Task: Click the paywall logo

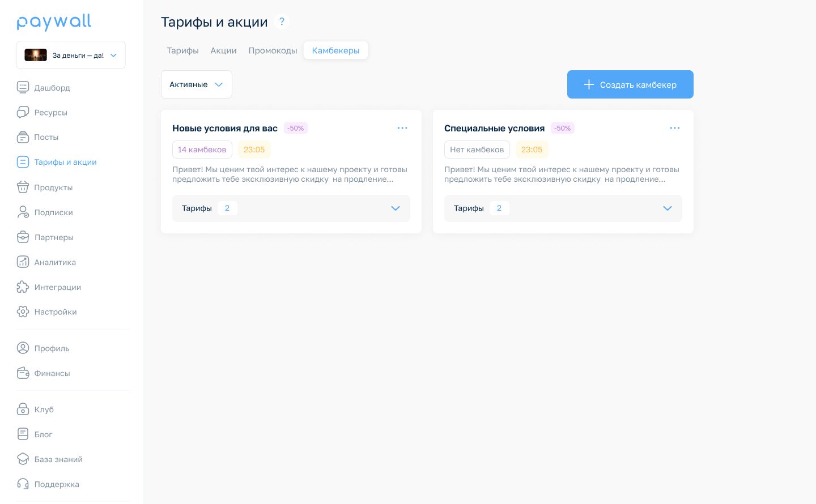Action: (54, 22)
